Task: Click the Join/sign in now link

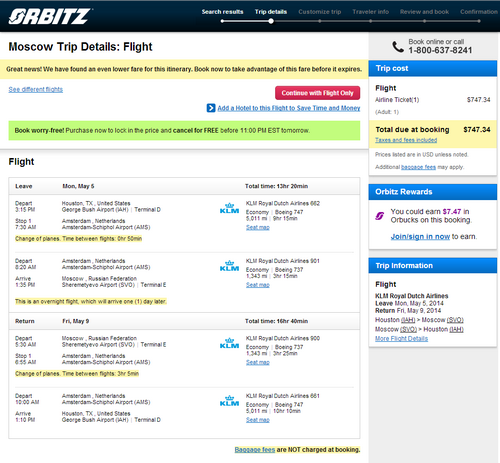Action: point(420,237)
